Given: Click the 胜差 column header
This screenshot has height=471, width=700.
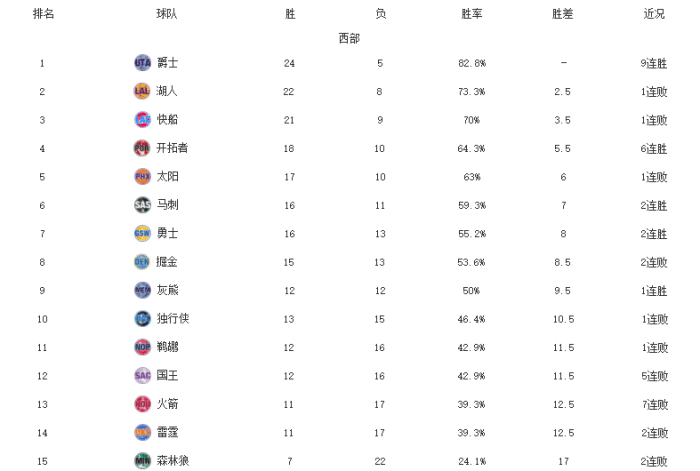Looking at the screenshot, I should tap(563, 14).
